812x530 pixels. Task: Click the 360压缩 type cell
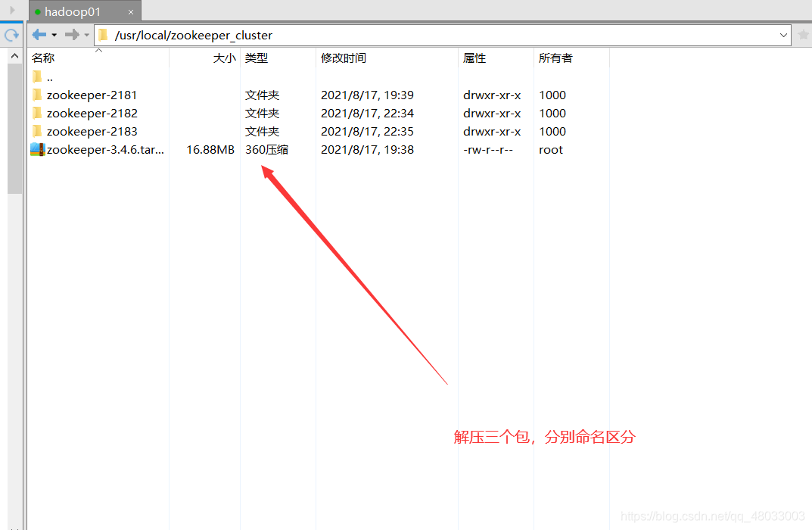[266, 150]
